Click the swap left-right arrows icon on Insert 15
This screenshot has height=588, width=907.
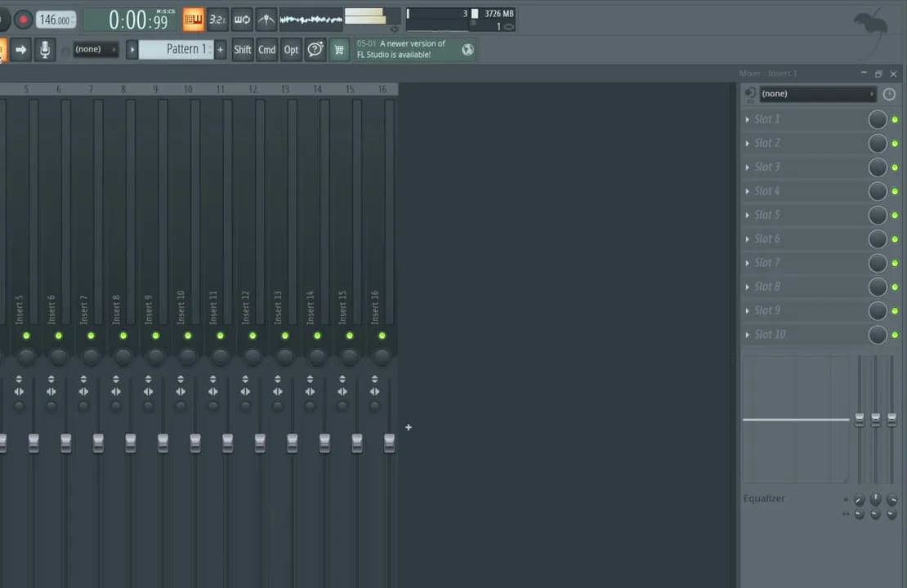342,392
